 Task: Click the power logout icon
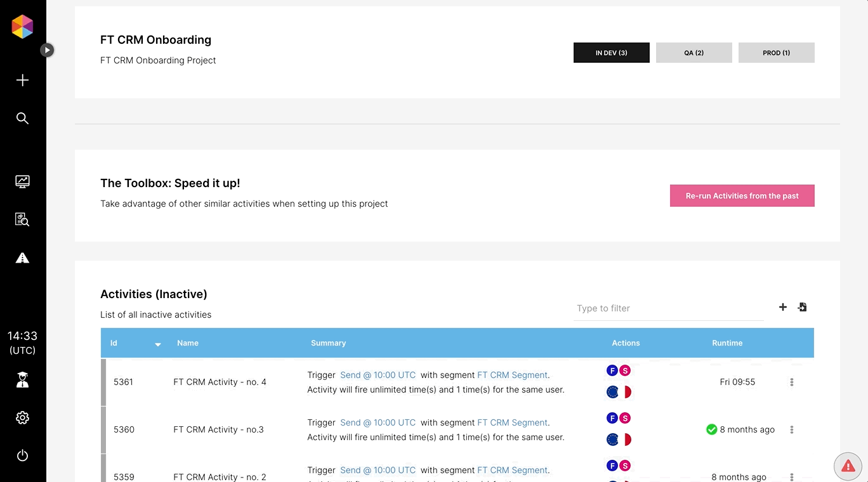click(x=22, y=455)
